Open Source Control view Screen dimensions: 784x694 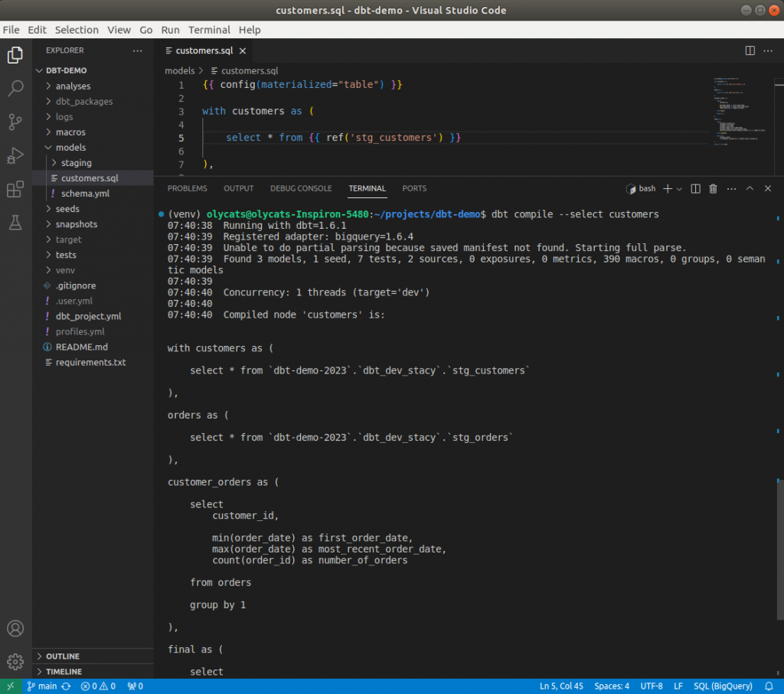coord(15,122)
